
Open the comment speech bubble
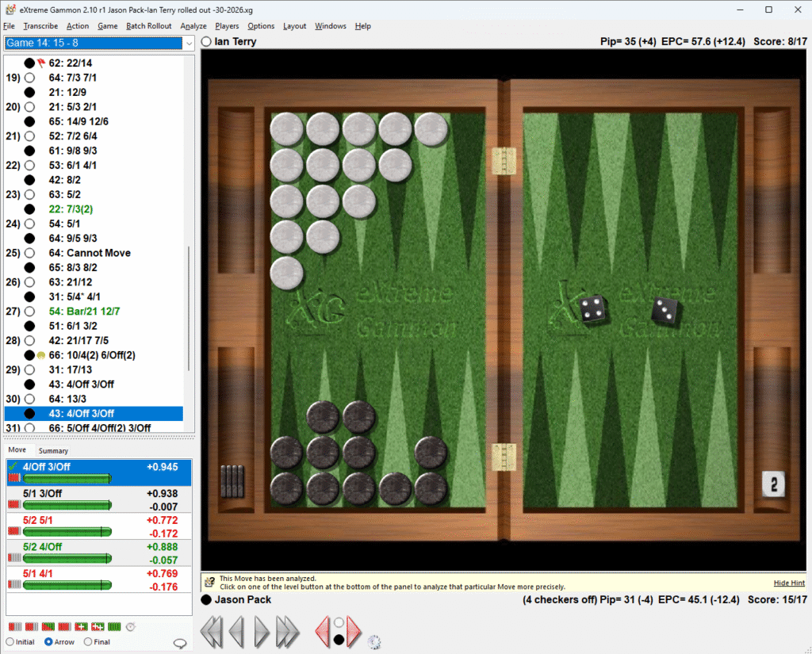tap(180, 643)
